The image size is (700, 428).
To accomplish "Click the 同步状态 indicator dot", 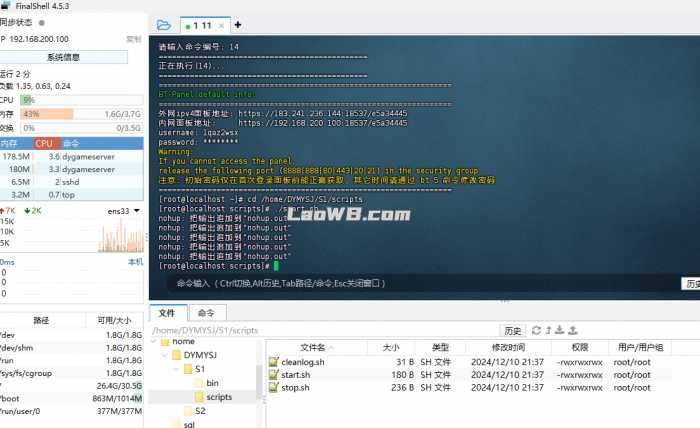I will point(42,22).
